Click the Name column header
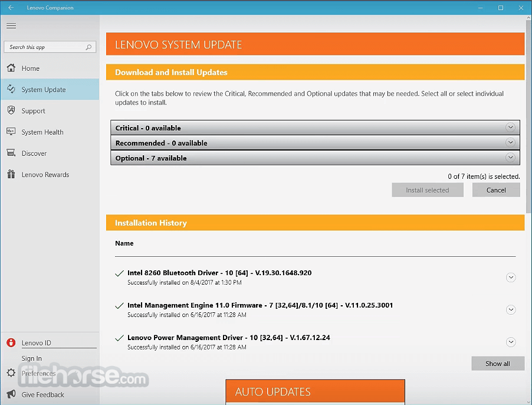This screenshot has width=532, height=405. [124, 243]
